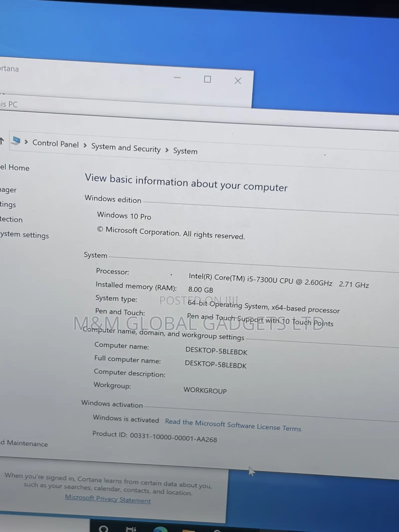Select the System breadcrumb item

click(185, 151)
